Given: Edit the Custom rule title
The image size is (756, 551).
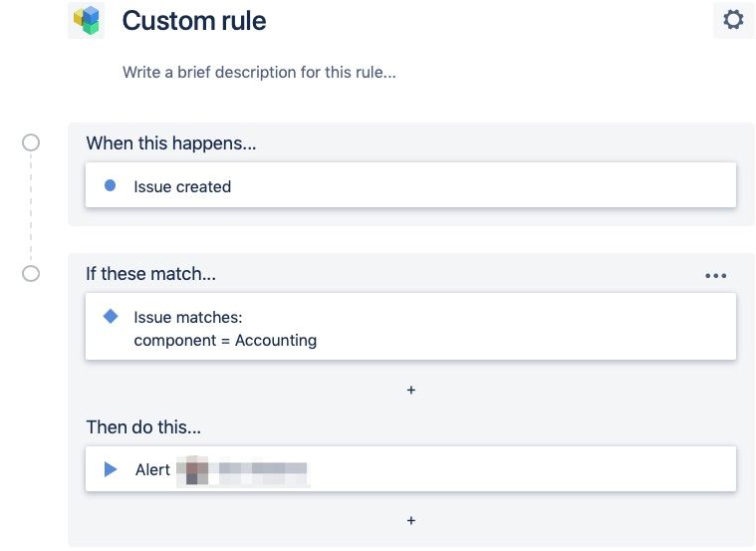Looking at the screenshot, I should point(194,21).
